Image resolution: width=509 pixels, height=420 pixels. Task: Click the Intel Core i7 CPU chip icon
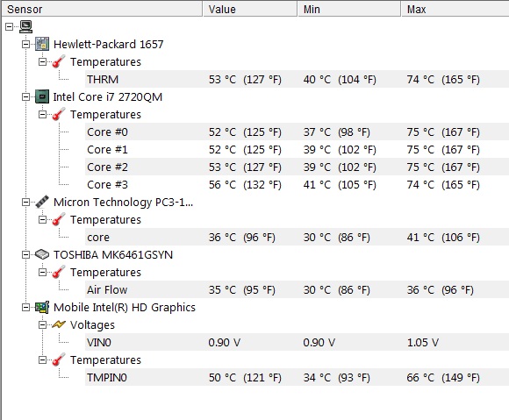click(x=42, y=96)
